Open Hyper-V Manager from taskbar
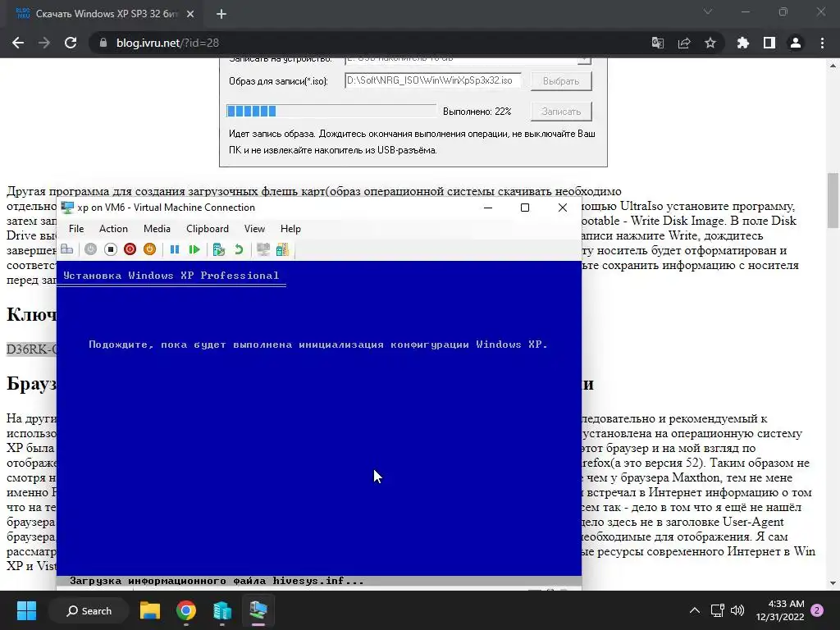The height and width of the screenshot is (630, 840). pos(221,610)
